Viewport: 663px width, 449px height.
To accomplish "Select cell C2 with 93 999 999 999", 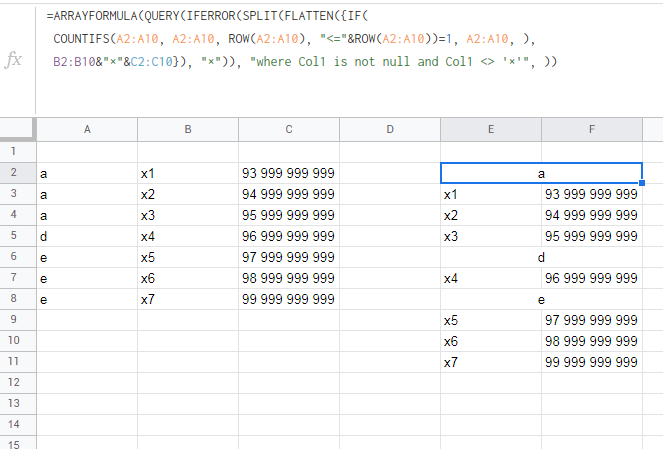I will coord(289,173).
